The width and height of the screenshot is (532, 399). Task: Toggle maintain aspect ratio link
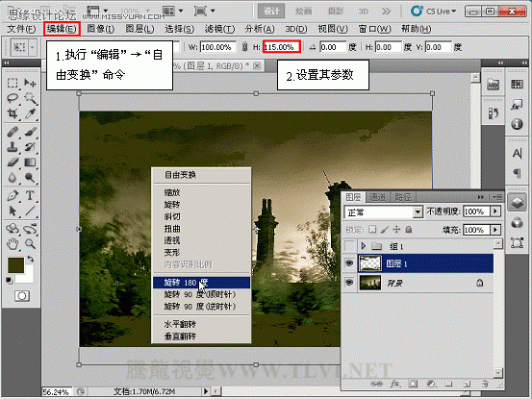pyautogui.click(x=245, y=47)
